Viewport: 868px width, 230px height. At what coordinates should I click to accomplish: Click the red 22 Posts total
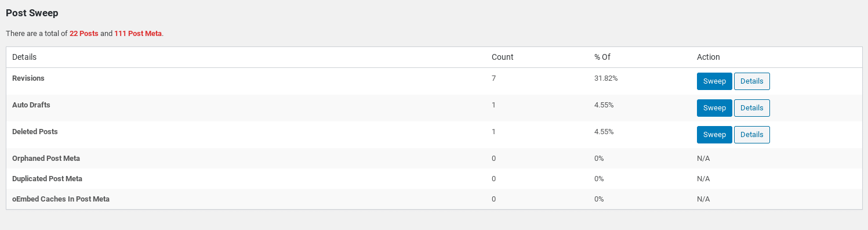point(84,34)
